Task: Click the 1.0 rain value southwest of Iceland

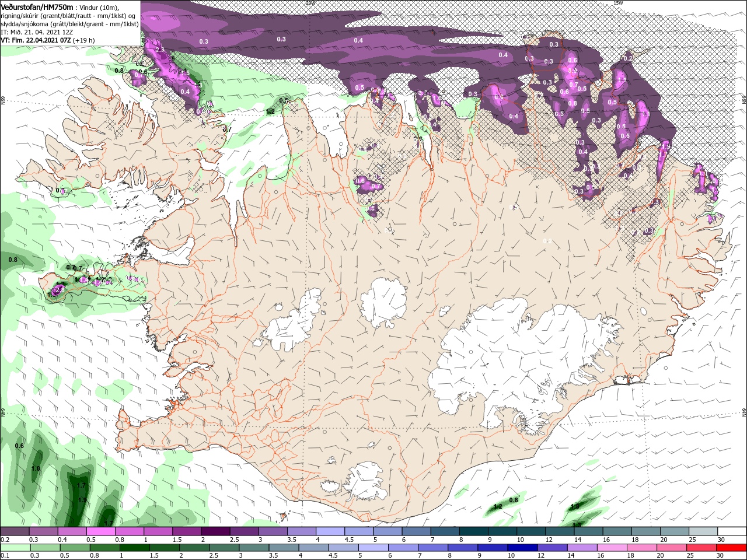Action: (36, 468)
